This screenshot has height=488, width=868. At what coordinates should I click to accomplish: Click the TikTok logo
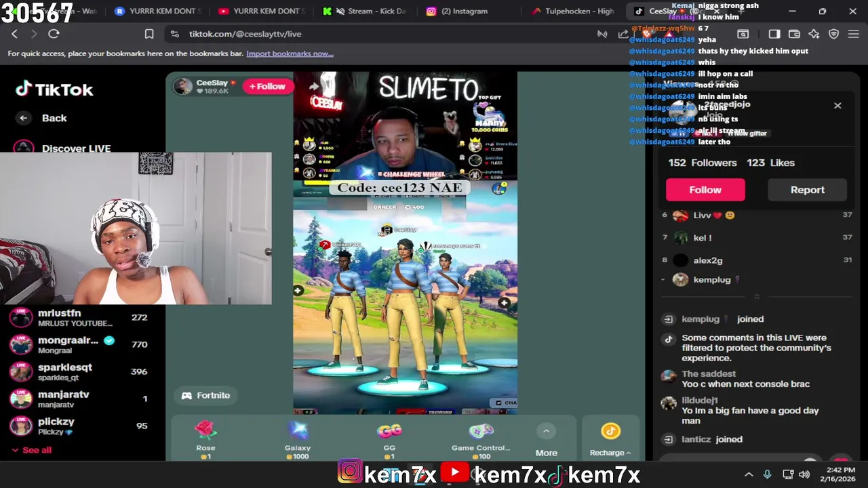click(54, 89)
